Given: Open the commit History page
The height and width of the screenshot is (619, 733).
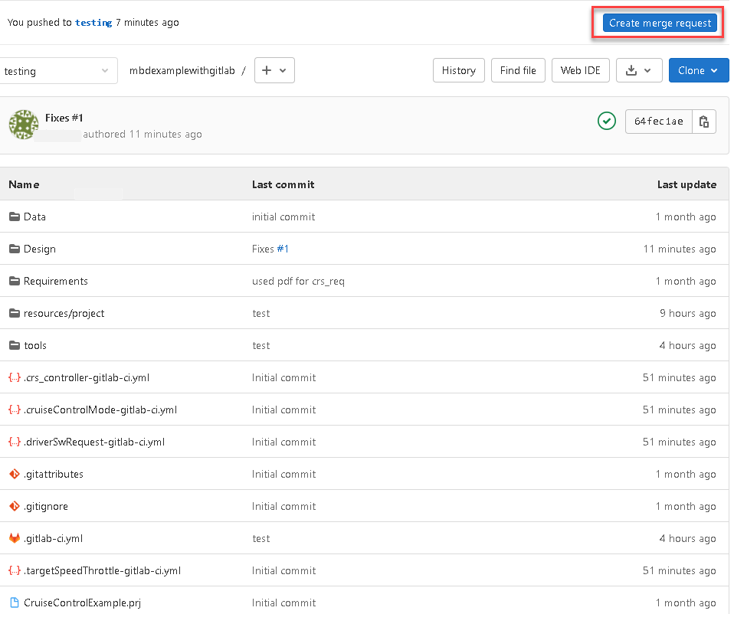Looking at the screenshot, I should [458, 71].
